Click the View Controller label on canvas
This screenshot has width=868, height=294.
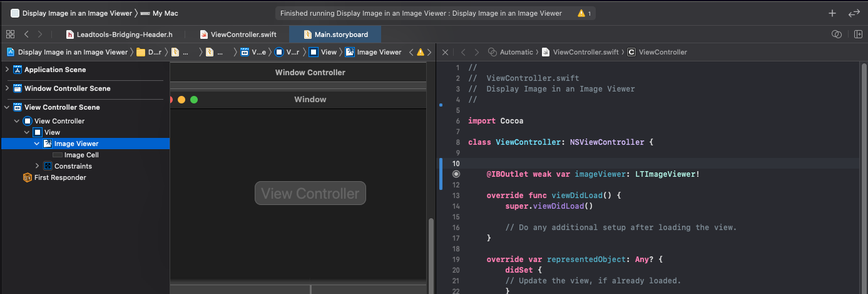pos(310,193)
